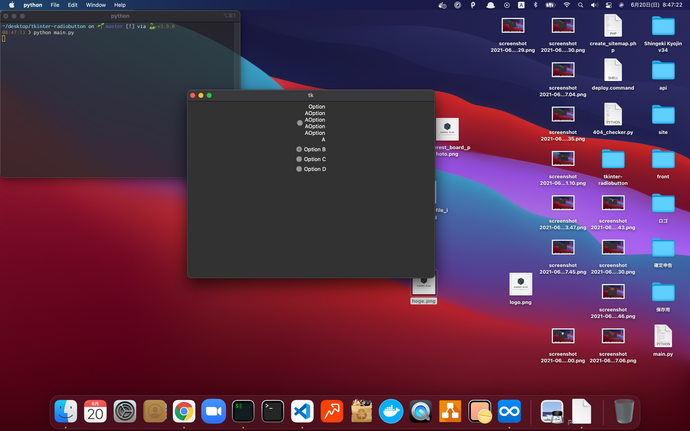
Task: Select the create_sitemap.php file on desktop
Action: click(x=613, y=33)
